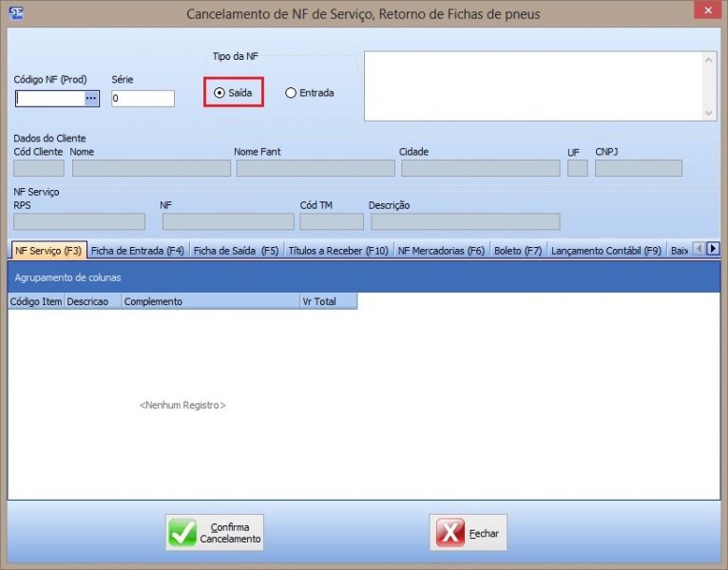Switch to Títulos a Receber (F10) tab
The image size is (728, 570).
tap(337, 251)
